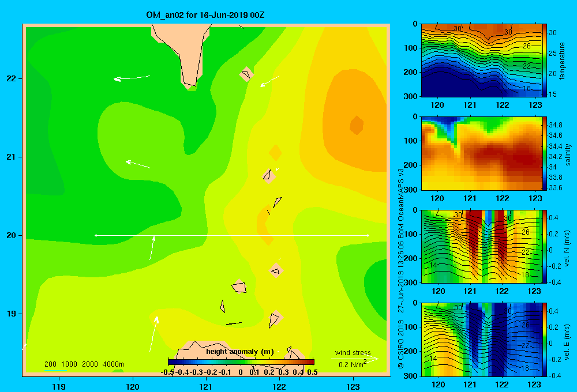The height and width of the screenshot is (392, 577).
Task: Click the wind arrow northeast of Taiwan's southern tip
Action: [x=269, y=81]
